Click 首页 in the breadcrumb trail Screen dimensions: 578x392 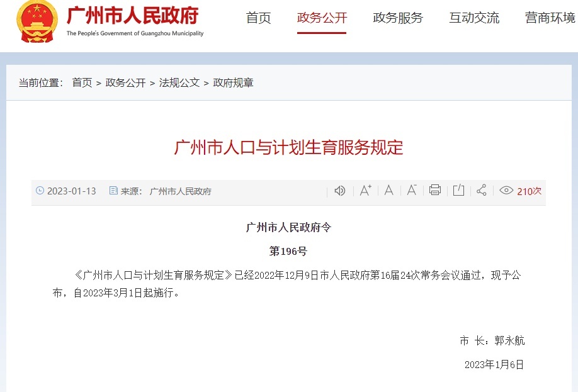[x=82, y=82]
